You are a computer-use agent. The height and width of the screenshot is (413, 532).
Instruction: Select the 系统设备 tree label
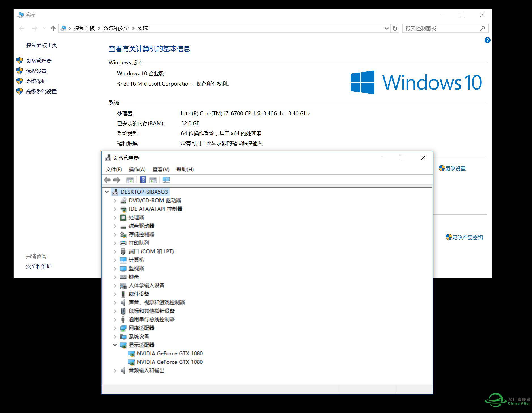click(x=139, y=336)
